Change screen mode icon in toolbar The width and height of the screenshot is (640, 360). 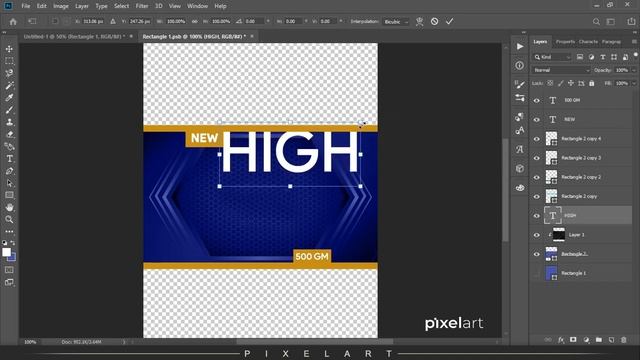[x=9, y=282]
